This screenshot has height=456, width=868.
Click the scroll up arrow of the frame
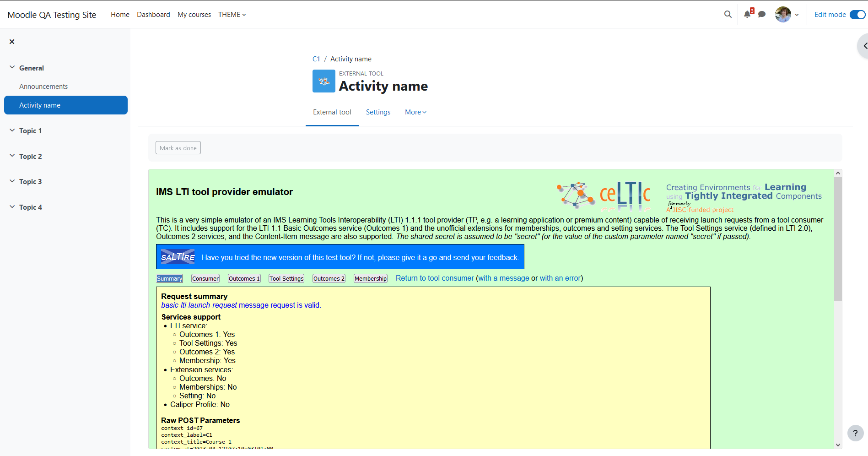pyautogui.click(x=838, y=173)
